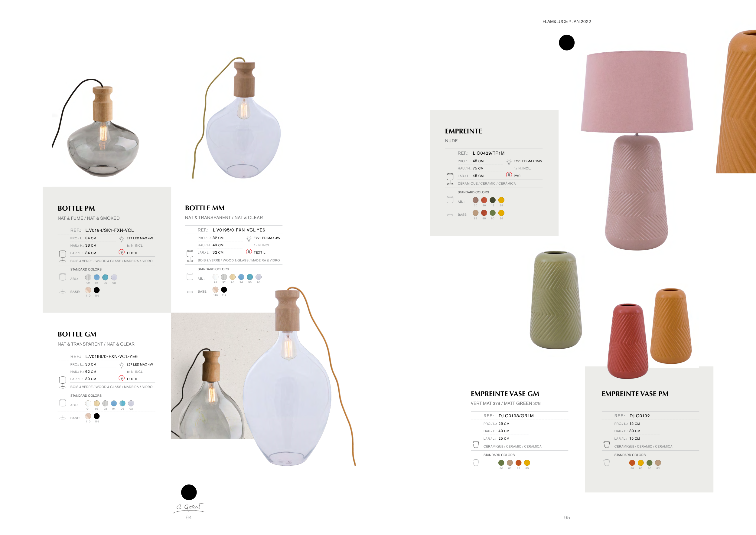The image size is (756, 535).
Task: Click the vase outline icon under Empreinte Vase PM colors
Action: (607, 462)
